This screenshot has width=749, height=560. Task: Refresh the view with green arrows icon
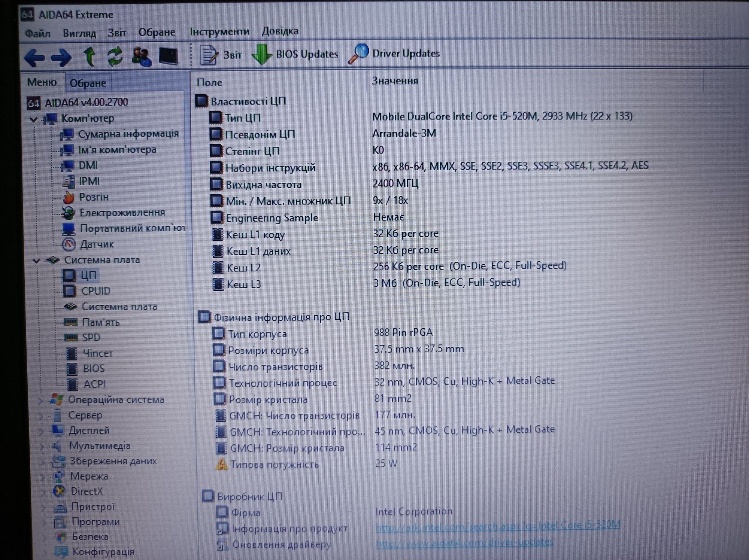click(x=115, y=56)
